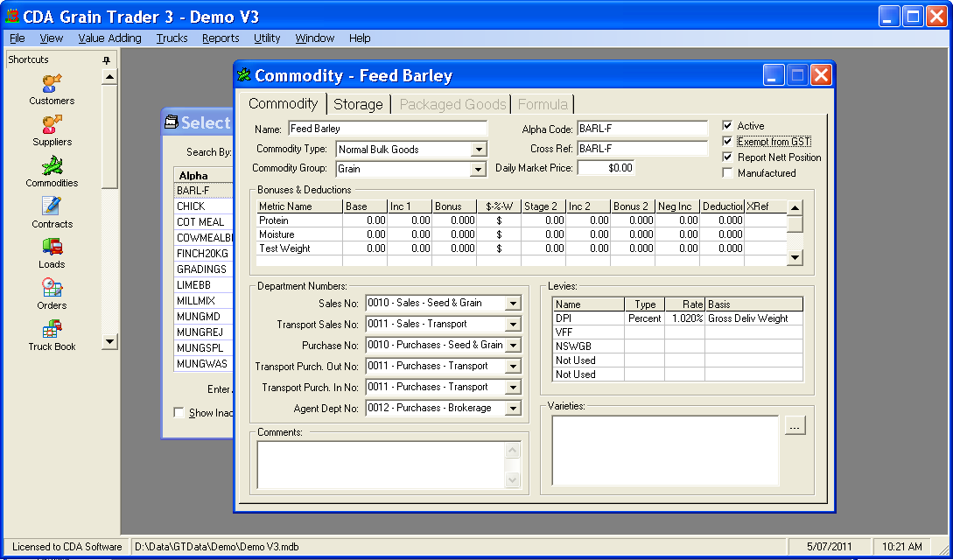
Task: Uncheck the Active checkbox
Action: (x=727, y=126)
